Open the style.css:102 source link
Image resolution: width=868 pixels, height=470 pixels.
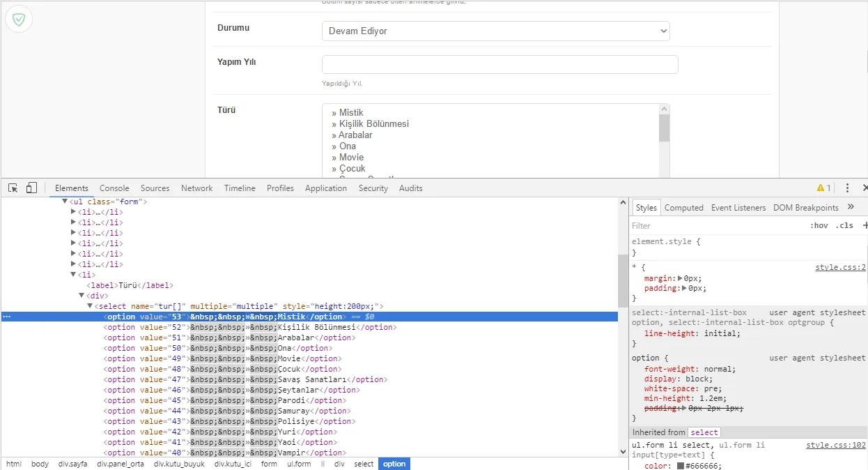[836, 445]
